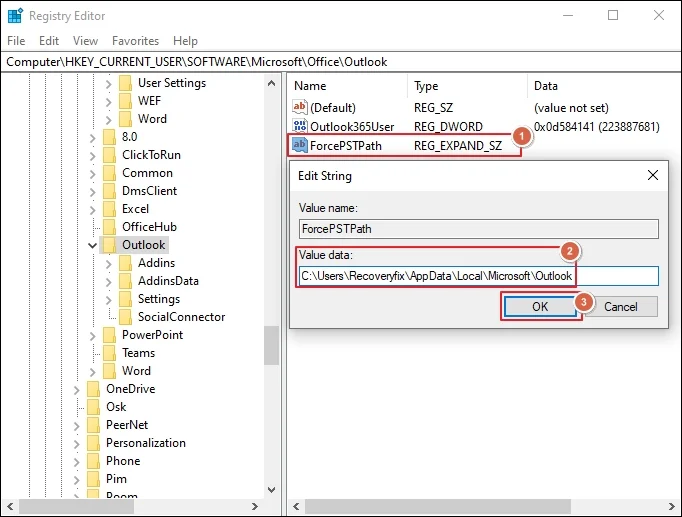This screenshot has height=517, width=682.
Task: Click the Value data input field
Action: (x=479, y=276)
